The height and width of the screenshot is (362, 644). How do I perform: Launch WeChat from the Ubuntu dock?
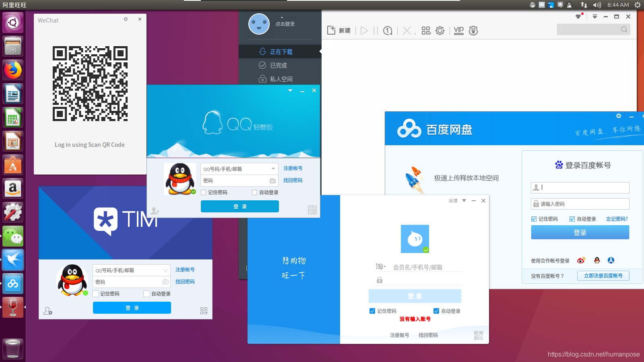coord(13,236)
